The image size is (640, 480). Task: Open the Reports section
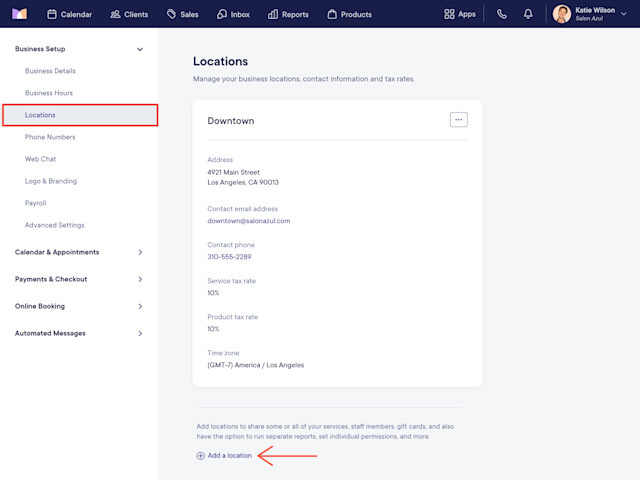coord(288,14)
